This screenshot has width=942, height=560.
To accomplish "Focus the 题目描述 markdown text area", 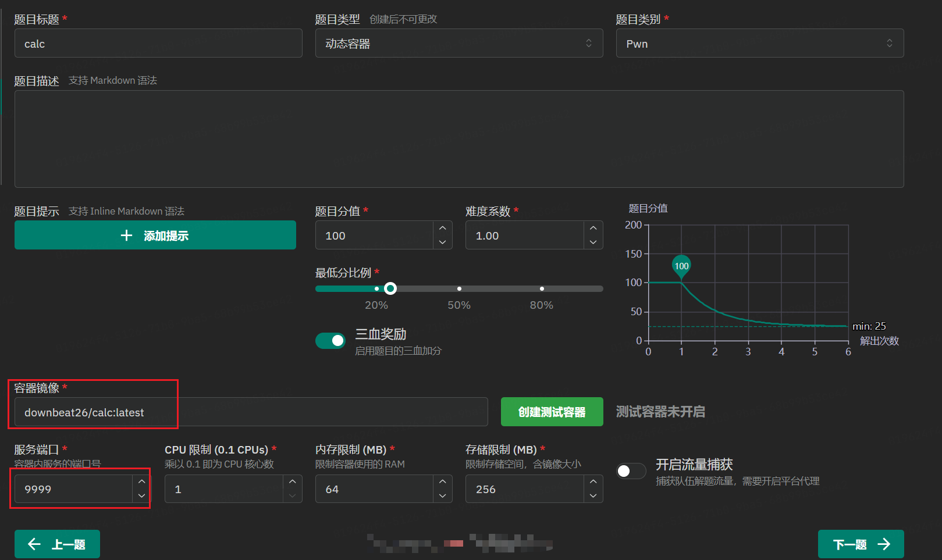I will (x=458, y=139).
